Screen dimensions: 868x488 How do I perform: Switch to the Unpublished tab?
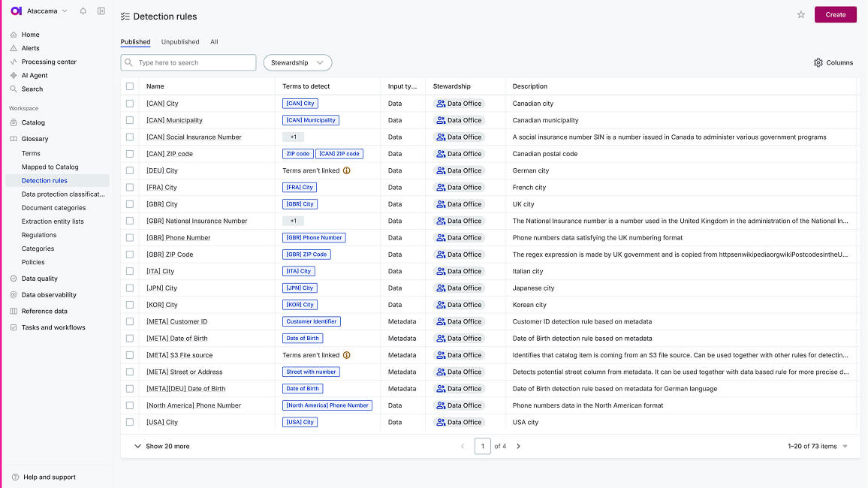click(x=180, y=42)
